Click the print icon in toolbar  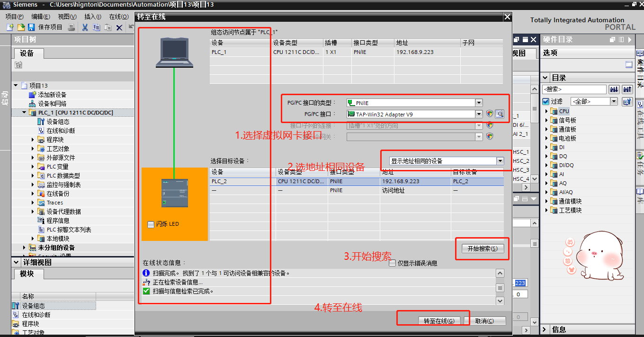tap(72, 27)
